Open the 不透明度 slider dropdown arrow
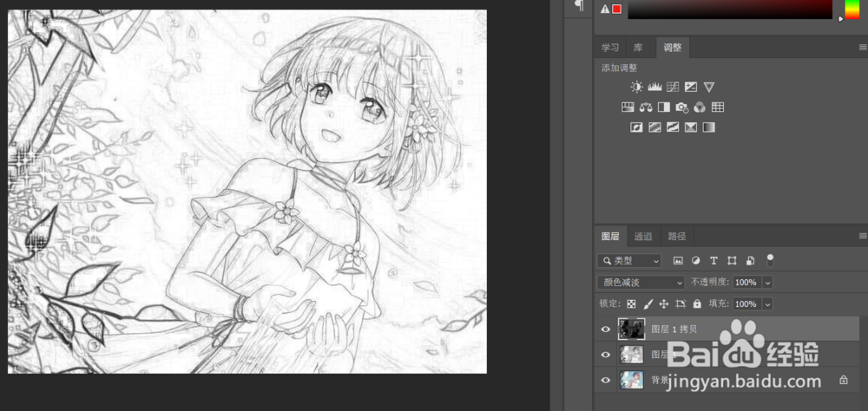The image size is (868, 411). 767,282
